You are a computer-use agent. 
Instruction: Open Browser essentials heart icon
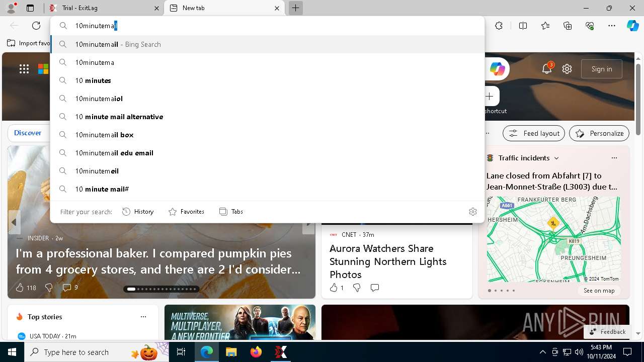590,26
